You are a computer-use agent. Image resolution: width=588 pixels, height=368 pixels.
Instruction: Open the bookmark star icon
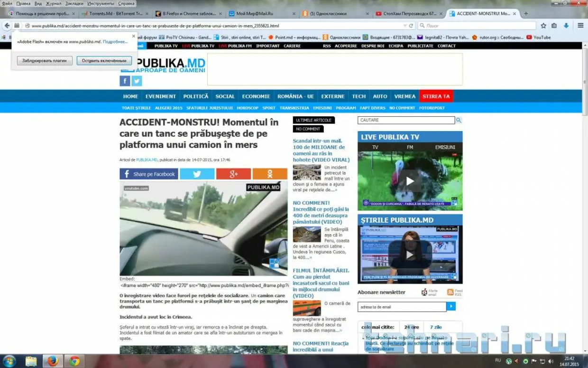(543, 26)
